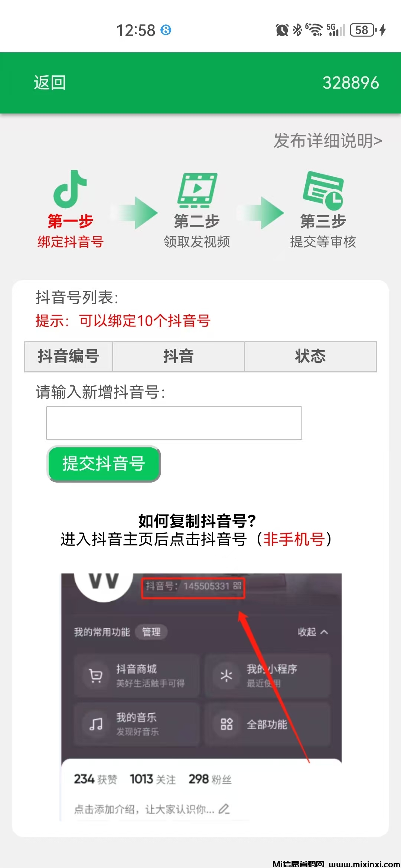The image size is (401, 868).
Task: Tap the 第三步 提交等审核 step label
Action: pyautogui.click(x=323, y=231)
